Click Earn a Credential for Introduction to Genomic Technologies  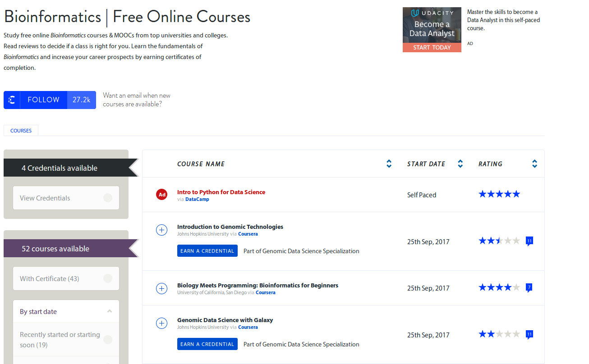(207, 251)
